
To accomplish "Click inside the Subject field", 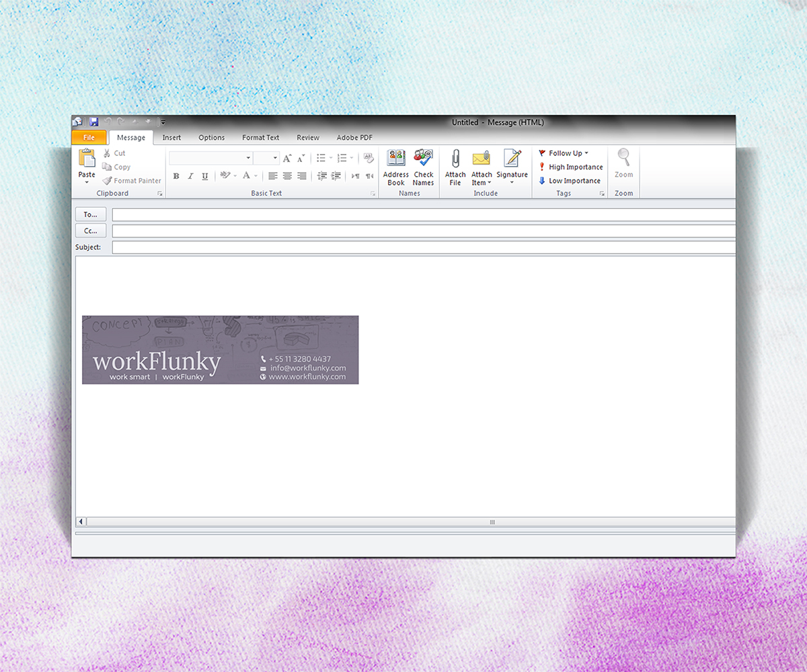I will pos(424,247).
